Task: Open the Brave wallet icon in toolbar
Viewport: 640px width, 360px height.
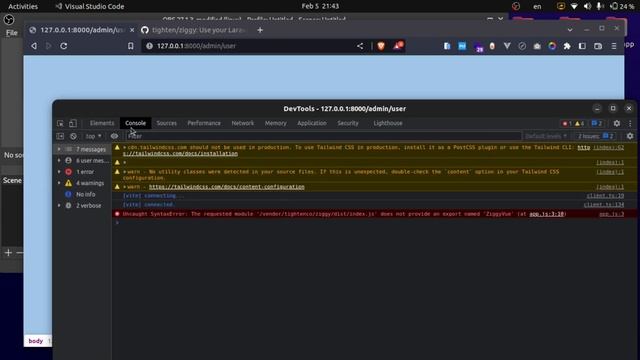Action: [598, 46]
